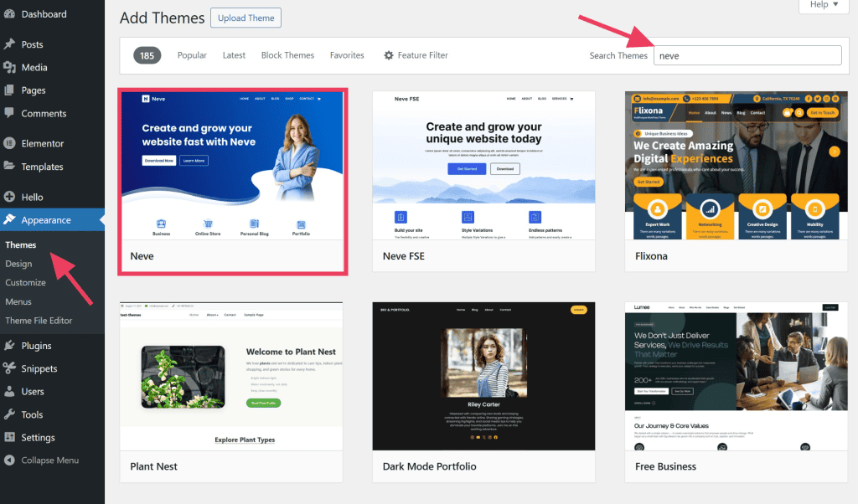Select the Popular themes tab
Image resolution: width=858 pixels, height=504 pixels.
(x=192, y=54)
